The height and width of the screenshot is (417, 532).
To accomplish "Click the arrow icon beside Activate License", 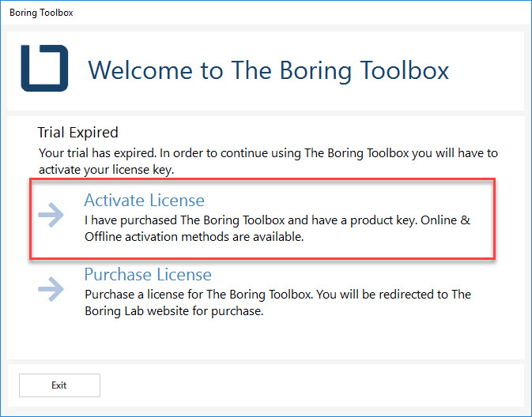I will tap(51, 215).
